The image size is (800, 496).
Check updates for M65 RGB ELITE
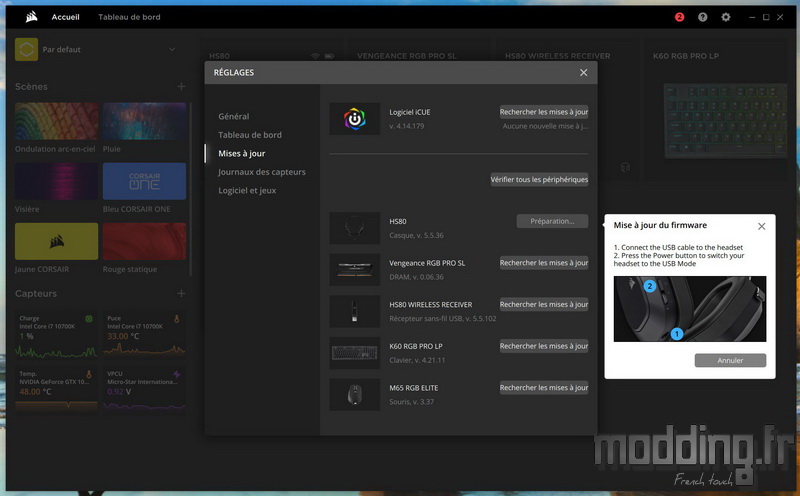coord(544,387)
